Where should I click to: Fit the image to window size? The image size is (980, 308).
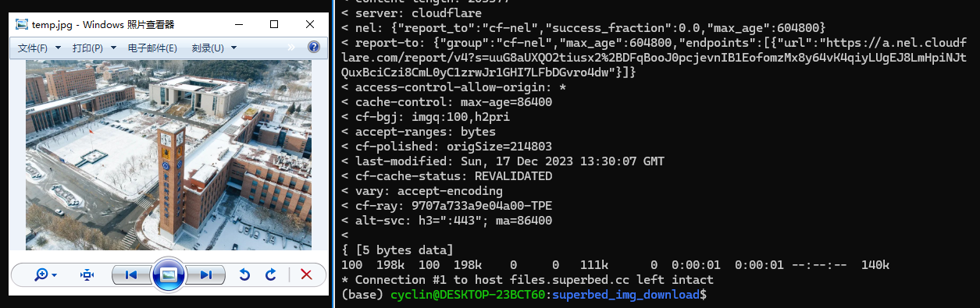point(87,274)
